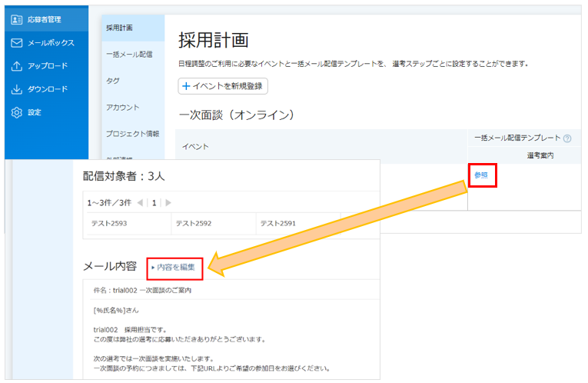Click the 内容を編集 link
Image resolution: width=588 pixels, height=383 pixels.
coord(173,267)
